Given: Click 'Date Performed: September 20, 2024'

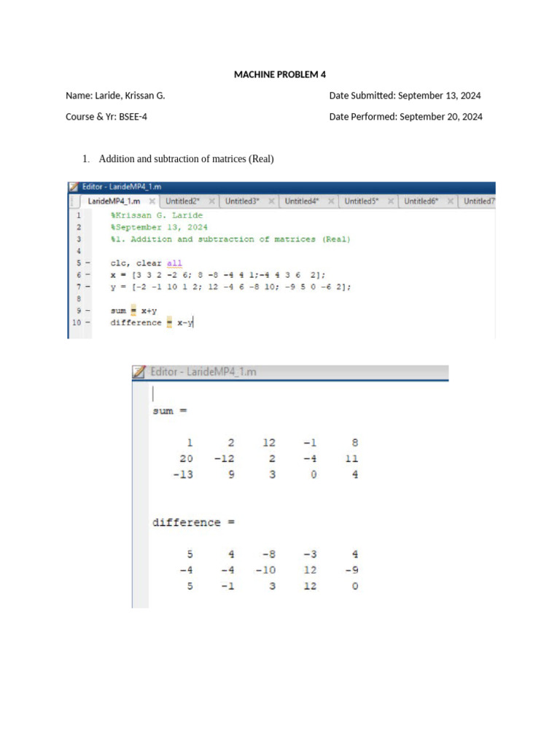Looking at the screenshot, I should (x=405, y=117).
